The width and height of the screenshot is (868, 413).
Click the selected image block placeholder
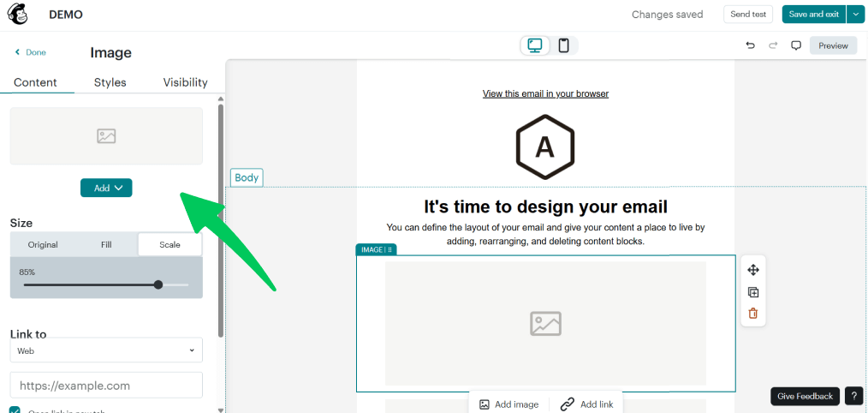pyautogui.click(x=546, y=323)
